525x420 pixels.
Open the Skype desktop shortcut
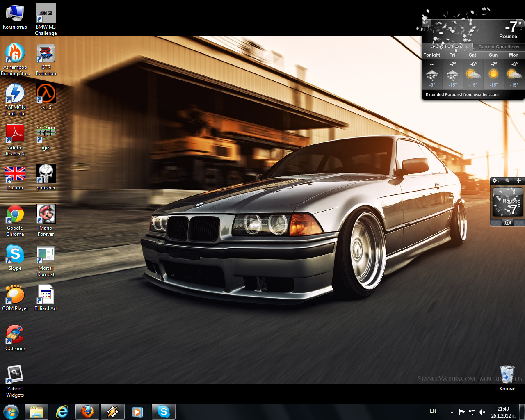click(x=15, y=258)
